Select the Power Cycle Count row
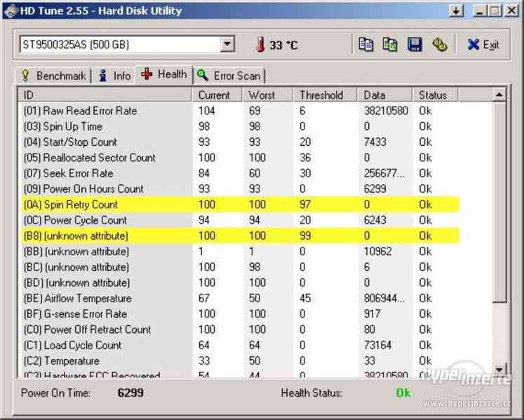The image size is (524, 420). [239, 220]
